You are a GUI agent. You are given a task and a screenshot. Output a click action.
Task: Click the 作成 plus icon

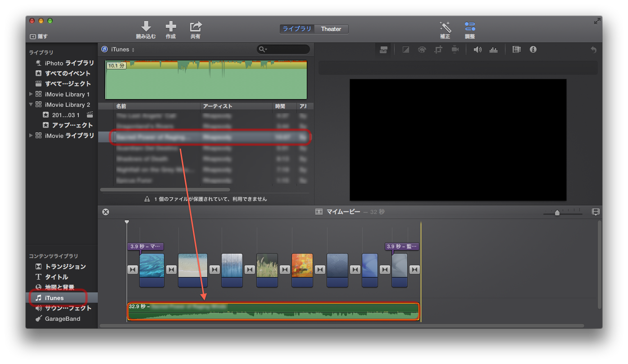pyautogui.click(x=171, y=26)
